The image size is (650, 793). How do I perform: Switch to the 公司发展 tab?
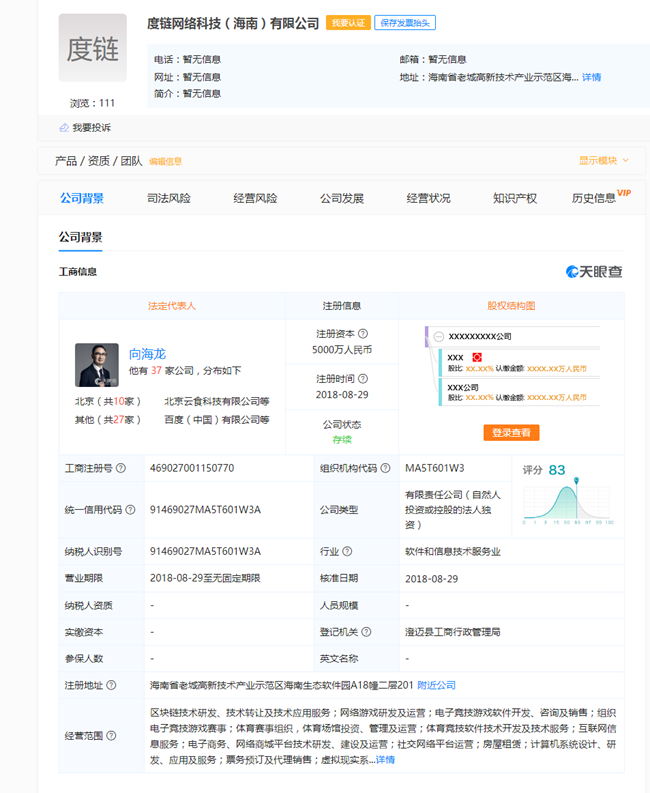click(342, 198)
